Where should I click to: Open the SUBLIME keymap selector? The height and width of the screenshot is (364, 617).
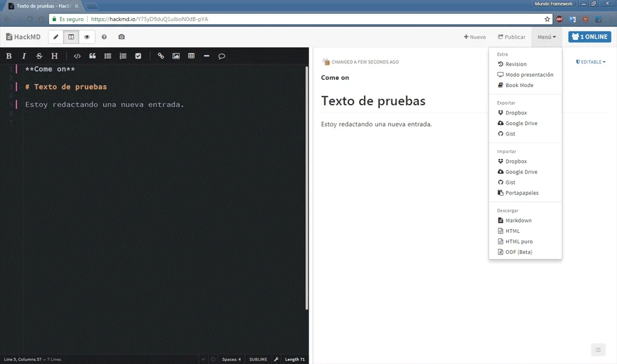tap(258, 359)
